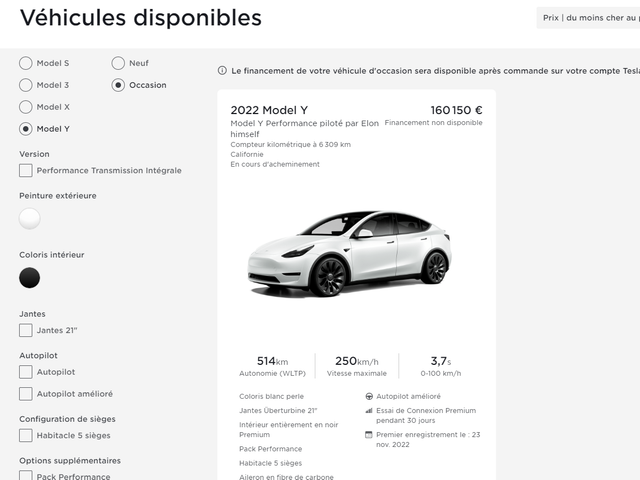
Task: Open the white Model Y car image
Action: click(x=349, y=253)
